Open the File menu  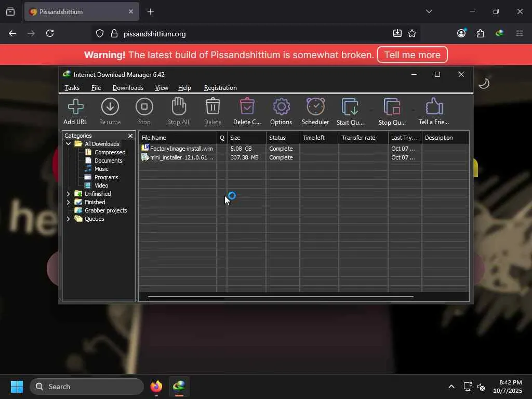(x=96, y=88)
